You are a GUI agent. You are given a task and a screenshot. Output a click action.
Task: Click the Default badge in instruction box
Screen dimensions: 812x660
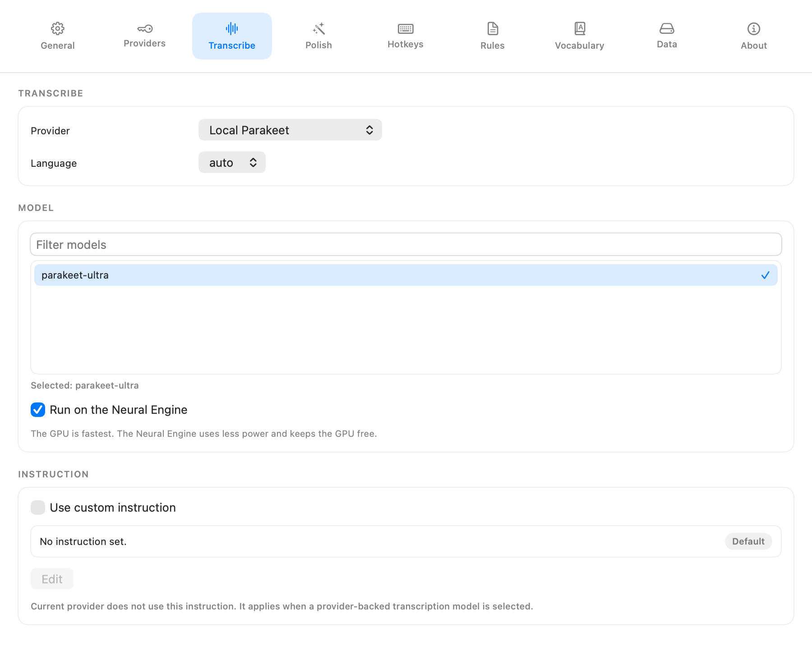click(748, 541)
